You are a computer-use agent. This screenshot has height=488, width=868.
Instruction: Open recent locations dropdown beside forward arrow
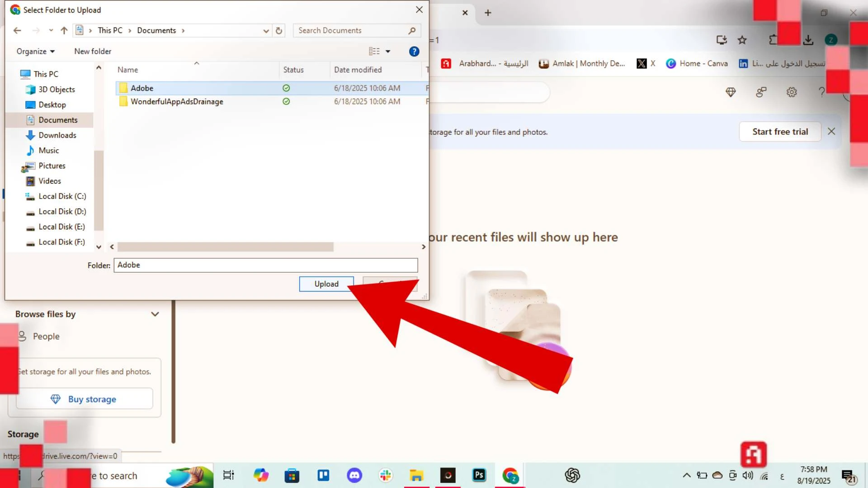click(51, 30)
